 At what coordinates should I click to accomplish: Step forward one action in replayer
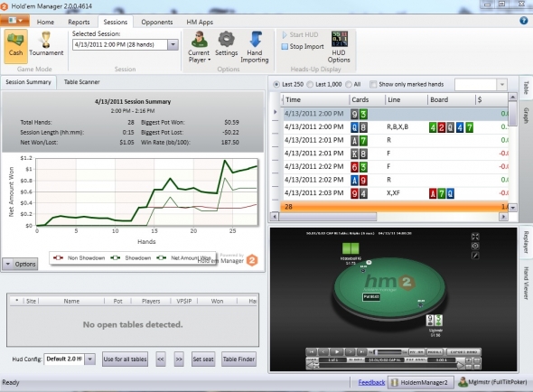[x=351, y=352]
